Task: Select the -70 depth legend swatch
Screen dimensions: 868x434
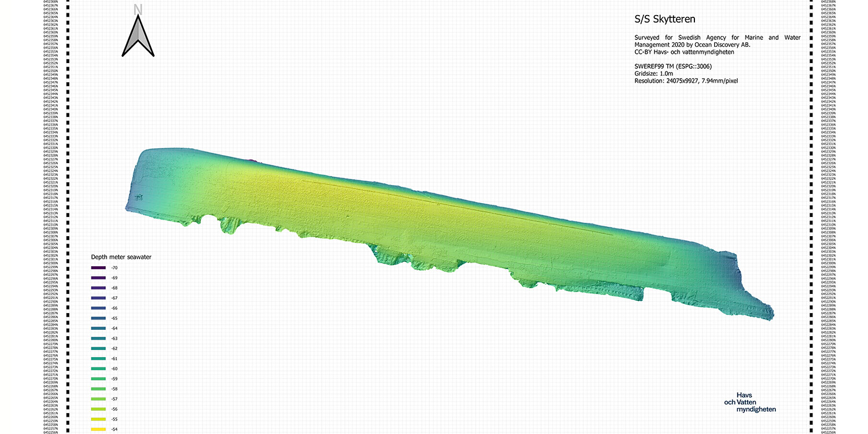Action: pyautogui.click(x=98, y=268)
